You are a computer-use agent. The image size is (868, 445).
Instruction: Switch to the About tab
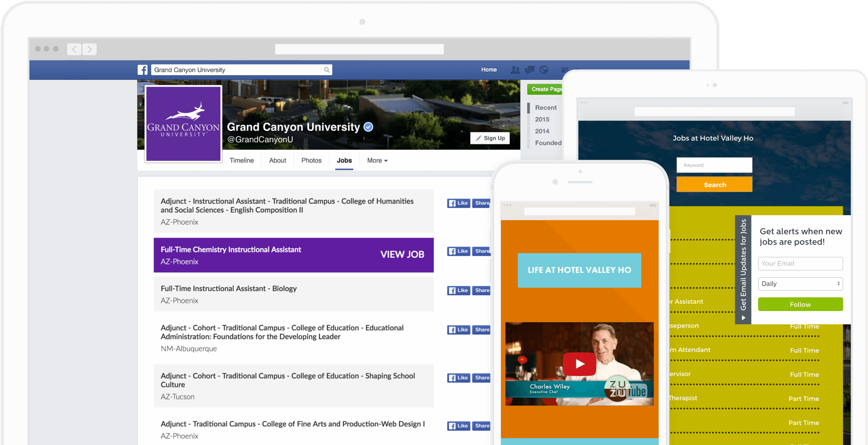(277, 160)
